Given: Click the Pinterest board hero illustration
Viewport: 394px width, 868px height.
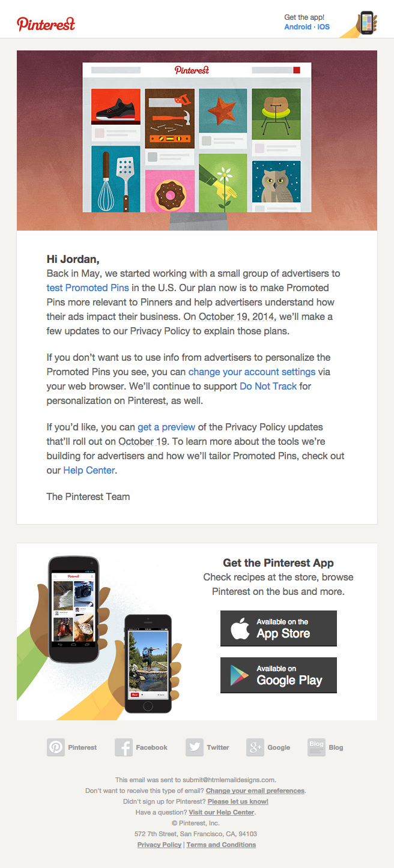Looking at the screenshot, I should coord(197,140).
